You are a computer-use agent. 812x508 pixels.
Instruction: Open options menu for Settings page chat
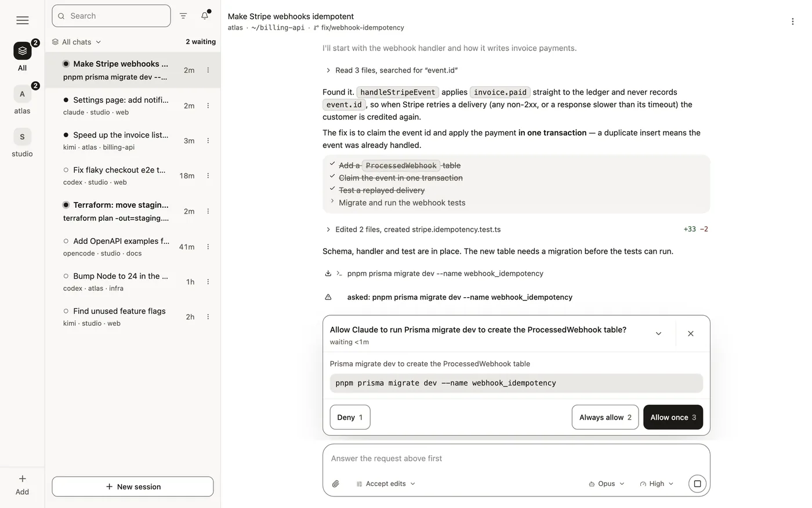[x=208, y=106]
